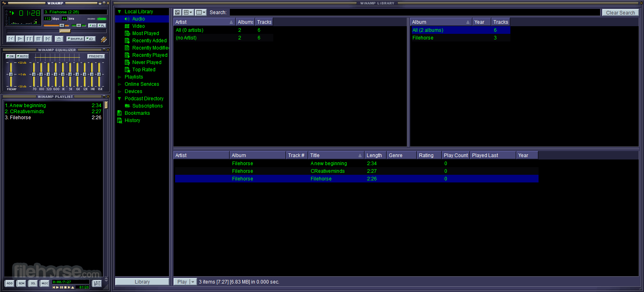Open Subscriptions via its folder icon
This screenshot has width=644, height=292.
[x=127, y=106]
